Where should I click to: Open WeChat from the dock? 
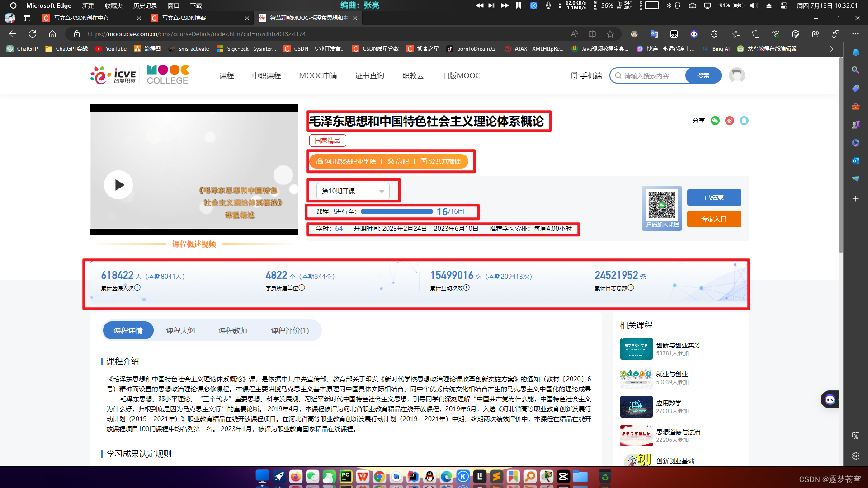312,476
